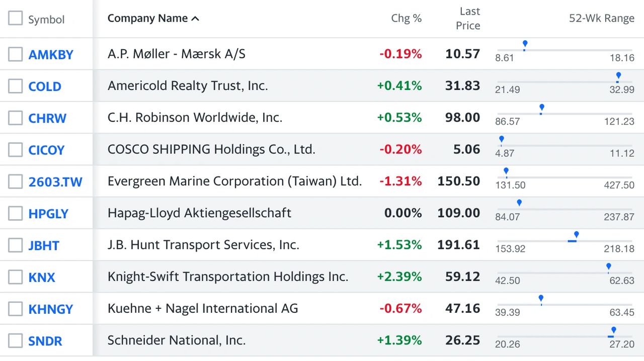Check the AMKBY row checkbox
Image resolution: width=644 pixels, height=361 pixels.
pyautogui.click(x=16, y=54)
